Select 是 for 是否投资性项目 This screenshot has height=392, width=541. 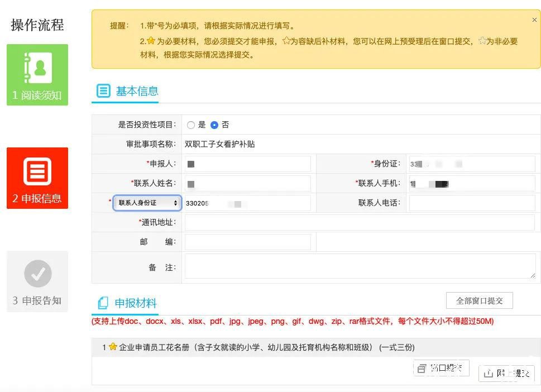pos(191,125)
